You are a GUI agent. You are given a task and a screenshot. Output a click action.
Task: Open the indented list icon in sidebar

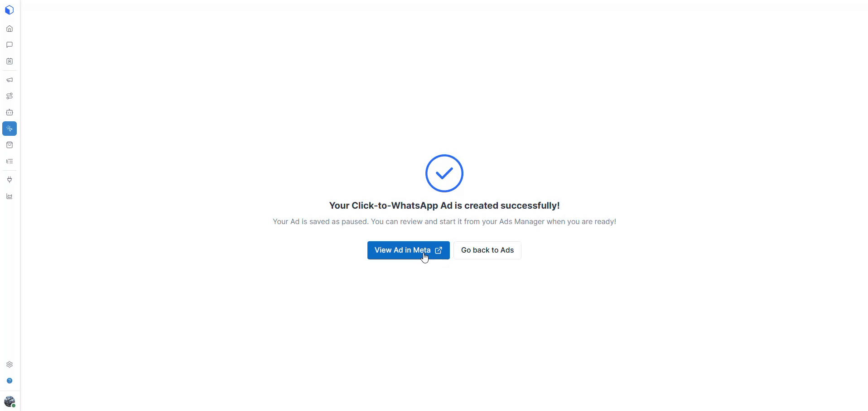10,161
